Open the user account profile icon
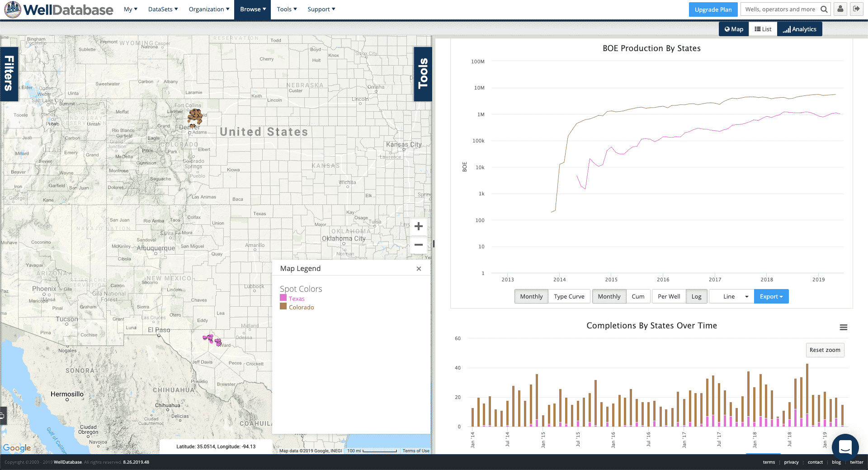Image resolution: width=868 pixels, height=470 pixels. [x=840, y=9]
